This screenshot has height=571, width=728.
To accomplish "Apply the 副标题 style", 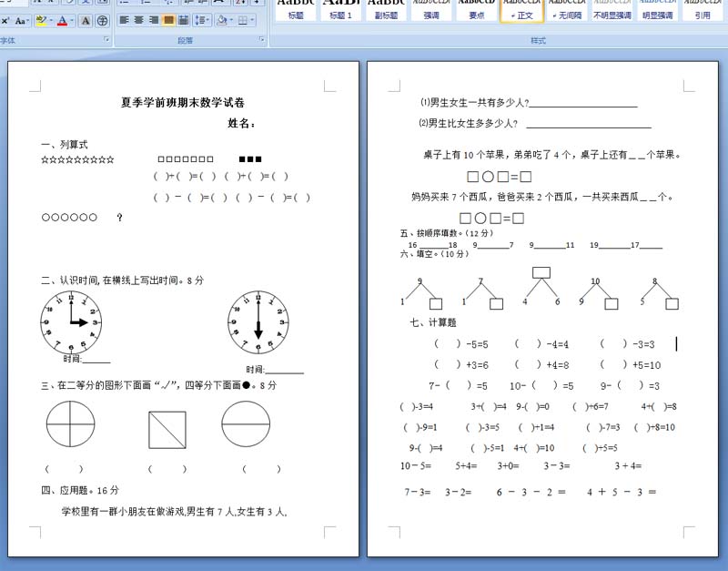I will pos(386,10).
